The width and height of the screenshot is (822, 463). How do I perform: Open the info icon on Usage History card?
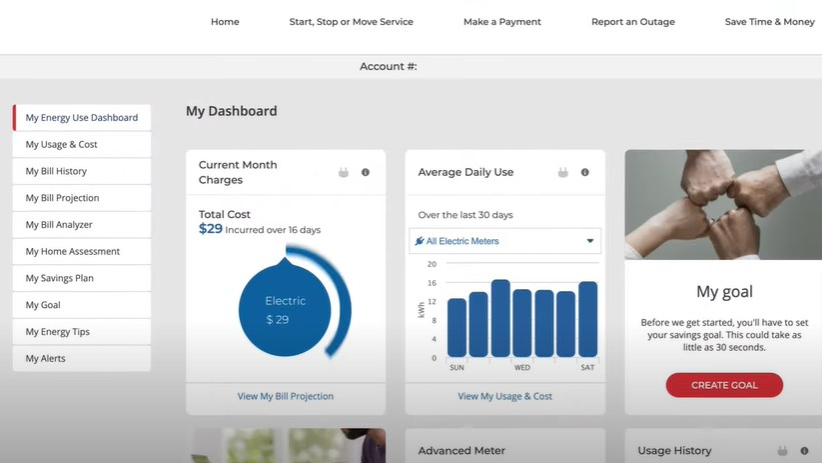804,451
